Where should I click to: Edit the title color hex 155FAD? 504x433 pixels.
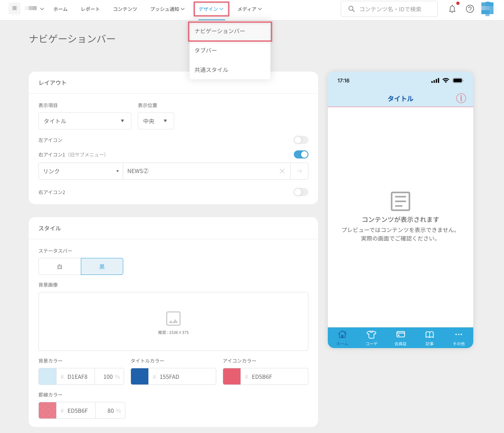tap(182, 376)
